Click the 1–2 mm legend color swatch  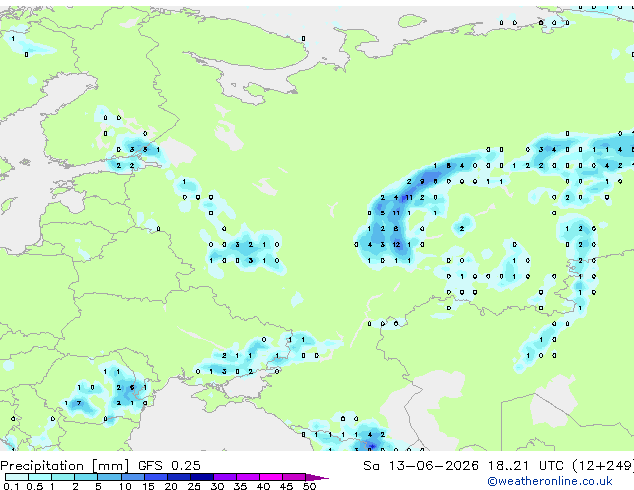pyautogui.click(x=63, y=477)
